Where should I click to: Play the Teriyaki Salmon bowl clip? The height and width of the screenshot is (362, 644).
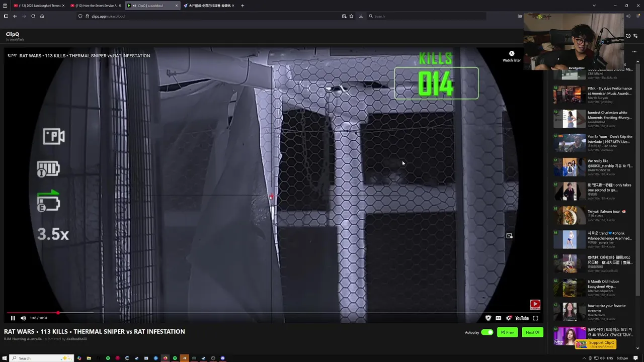[x=593, y=215]
